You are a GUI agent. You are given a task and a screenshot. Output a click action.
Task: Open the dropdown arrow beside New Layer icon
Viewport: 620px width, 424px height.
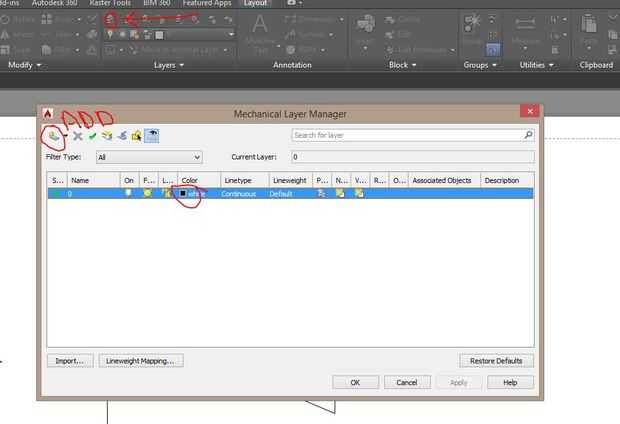(x=66, y=136)
